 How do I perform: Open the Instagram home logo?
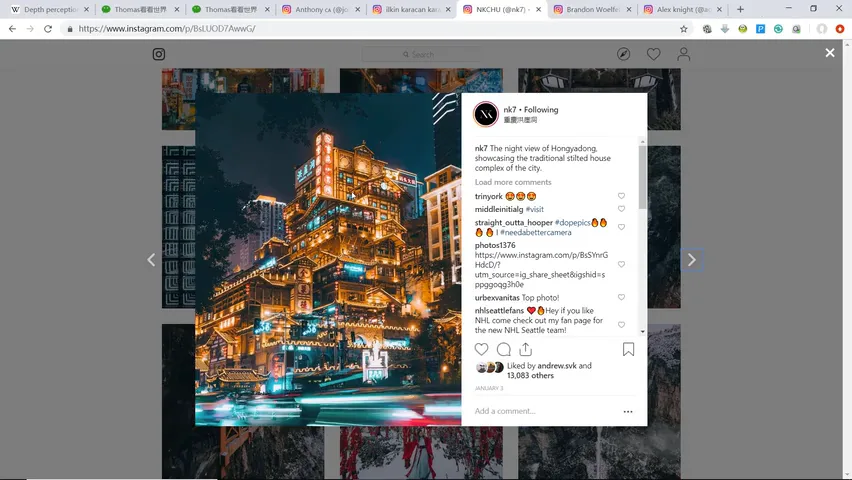159,54
